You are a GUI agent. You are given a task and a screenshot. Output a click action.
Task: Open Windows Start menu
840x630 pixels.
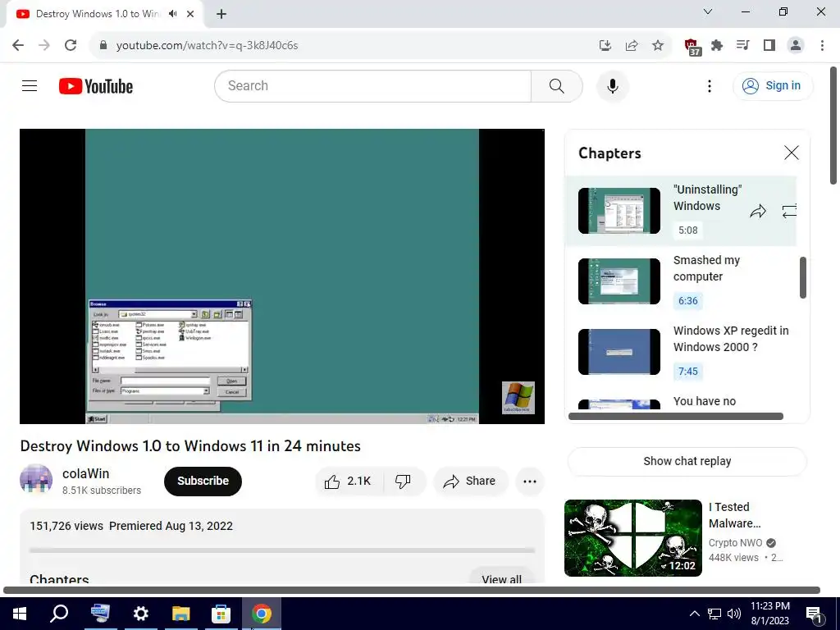[20, 614]
